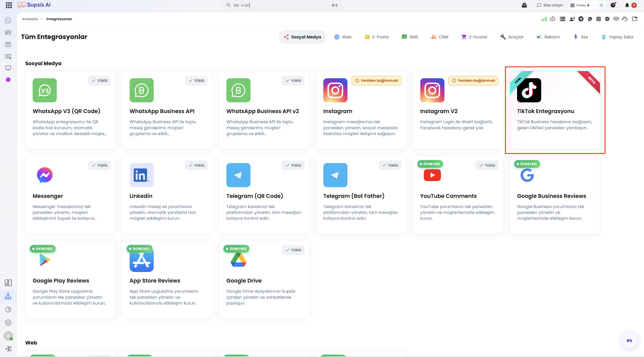Open the help question mark icon
This screenshot has height=357, width=644.
613,5
